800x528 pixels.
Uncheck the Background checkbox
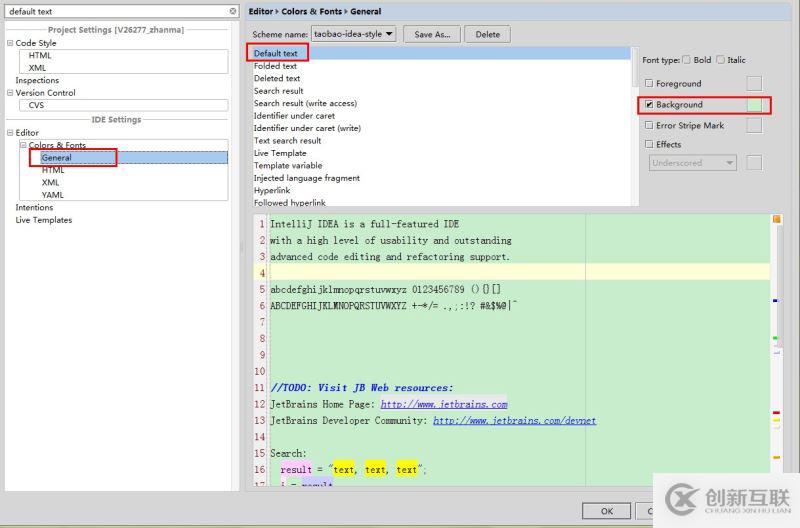tap(650, 105)
